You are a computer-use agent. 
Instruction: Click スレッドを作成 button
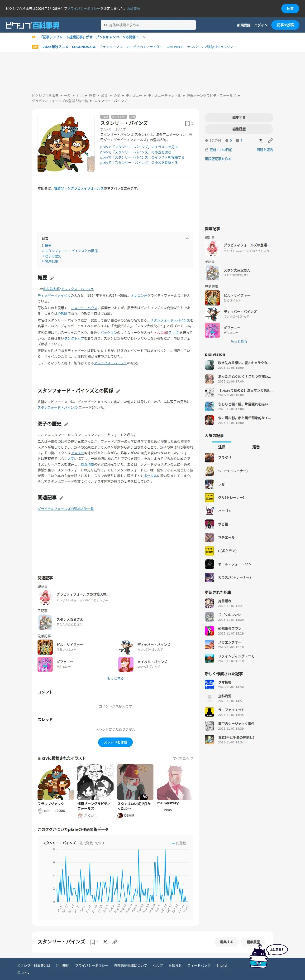click(115, 742)
